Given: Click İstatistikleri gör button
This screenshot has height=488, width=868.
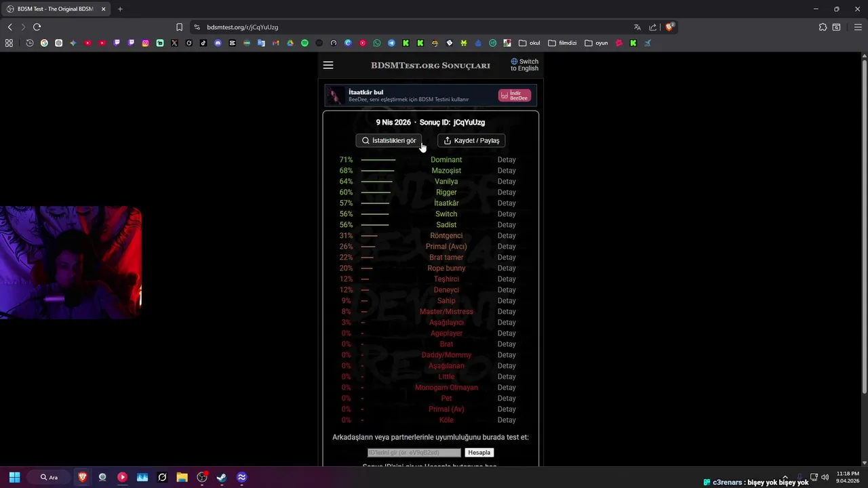Looking at the screenshot, I should click(x=389, y=140).
